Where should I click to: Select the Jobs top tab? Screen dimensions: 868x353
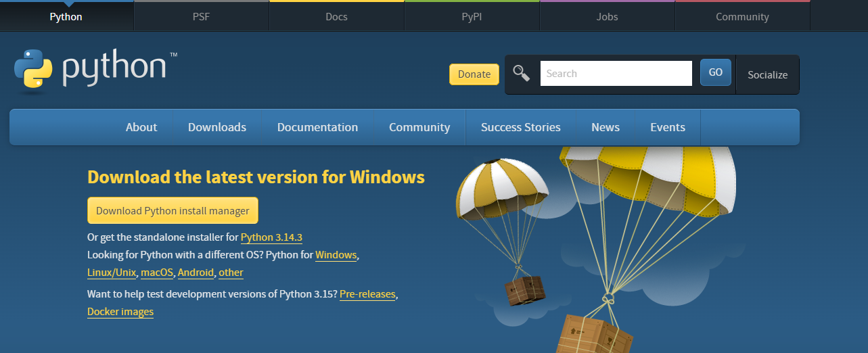pos(607,16)
